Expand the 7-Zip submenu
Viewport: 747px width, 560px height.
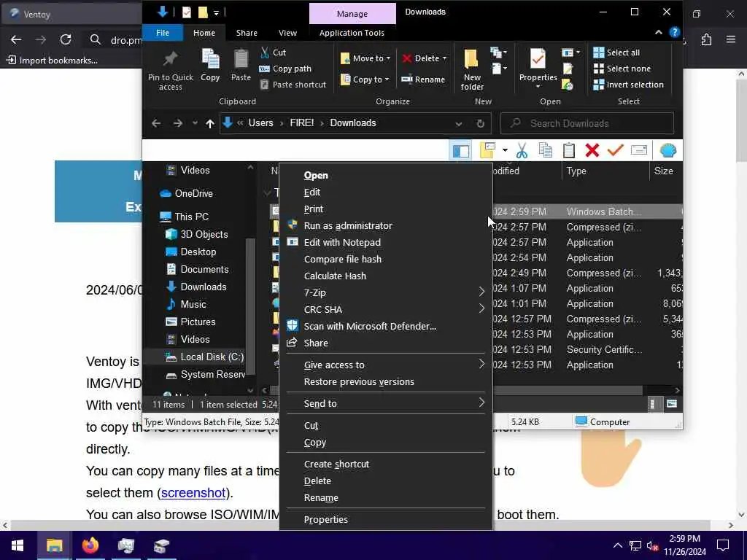coord(386,292)
